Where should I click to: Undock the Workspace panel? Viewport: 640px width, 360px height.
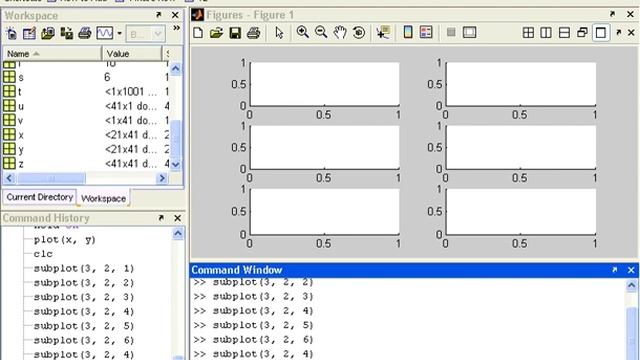coord(158,15)
